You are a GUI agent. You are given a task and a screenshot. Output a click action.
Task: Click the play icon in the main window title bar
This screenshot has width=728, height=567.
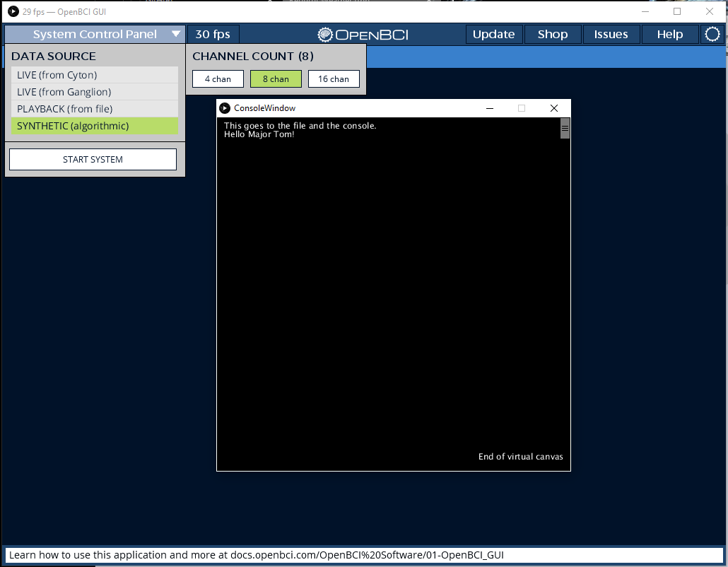pyautogui.click(x=13, y=11)
